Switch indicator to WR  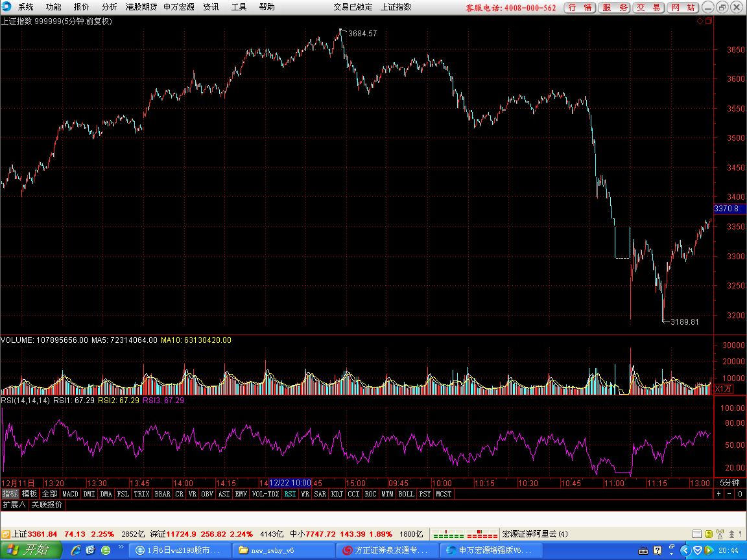305,494
